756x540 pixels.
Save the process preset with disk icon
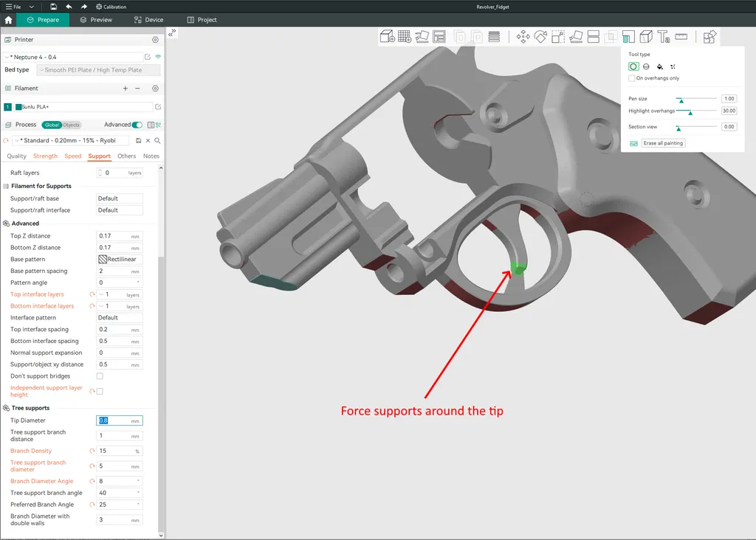point(138,141)
